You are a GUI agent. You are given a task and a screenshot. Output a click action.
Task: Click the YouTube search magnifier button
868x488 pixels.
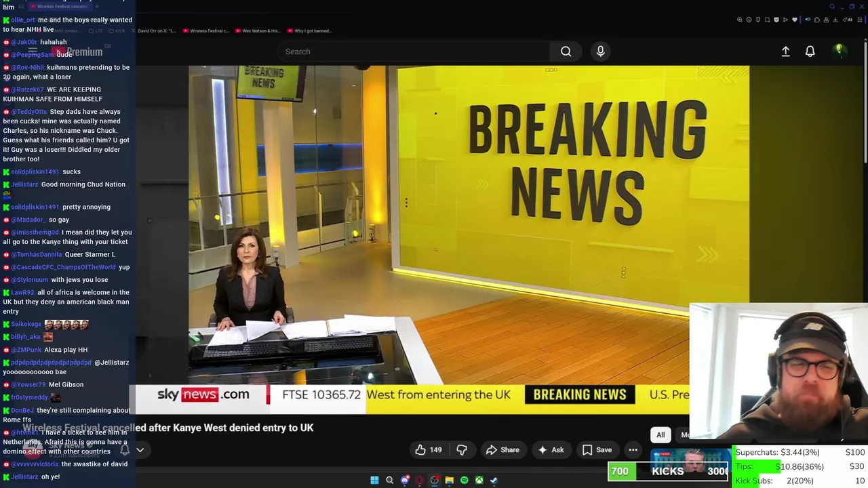tap(566, 52)
